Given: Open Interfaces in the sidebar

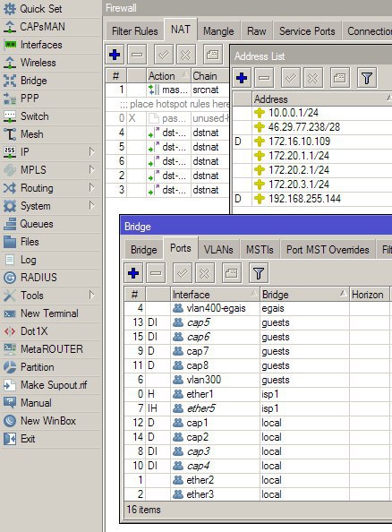Looking at the screenshot, I should click(51, 45).
